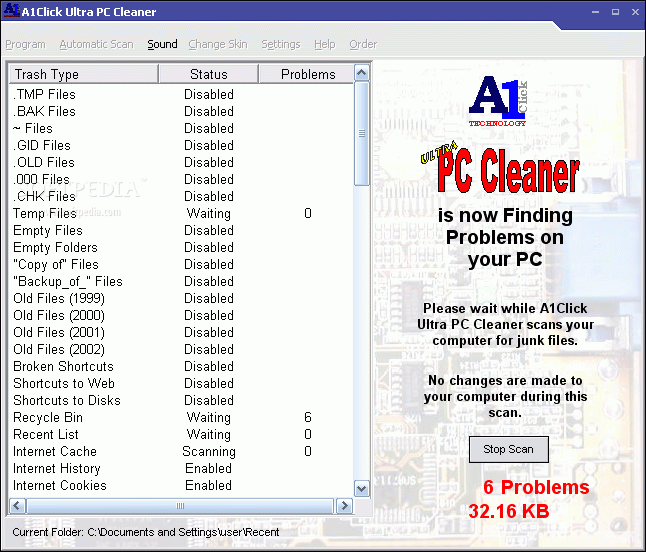Click the Recycle Bin problems count 6
Image resolution: width=646 pixels, height=552 pixels.
click(x=308, y=417)
